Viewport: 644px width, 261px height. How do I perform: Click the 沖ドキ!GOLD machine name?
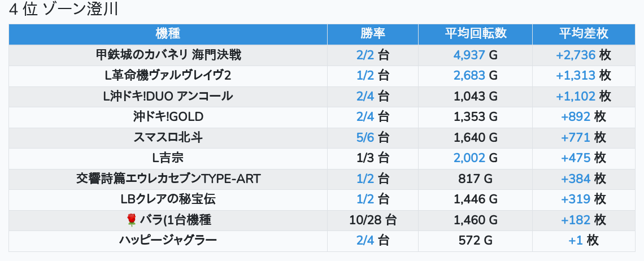[168, 117]
